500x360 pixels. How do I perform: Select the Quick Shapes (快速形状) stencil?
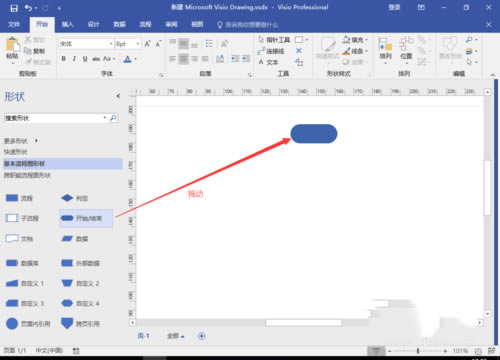click(x=16, y=152)
